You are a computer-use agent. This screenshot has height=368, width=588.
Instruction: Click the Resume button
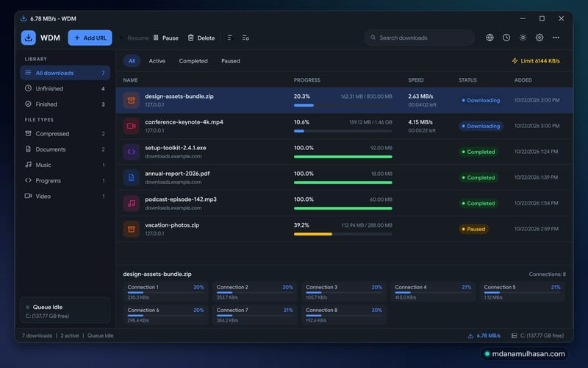pos(134,38)
